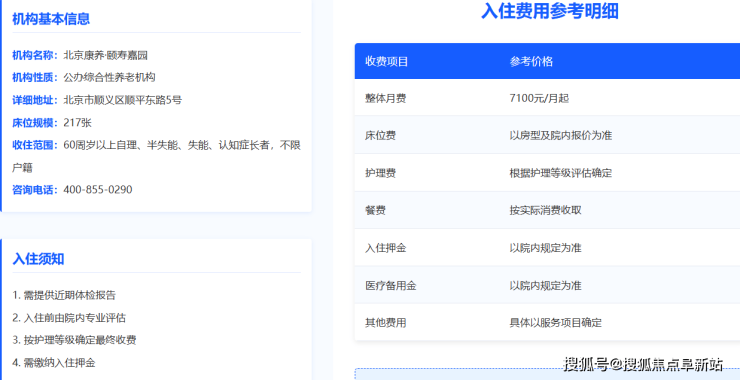The image size is (740, 380).
Task: Click notice item 按护理等级确定最终收费
Action: [80, 340]
